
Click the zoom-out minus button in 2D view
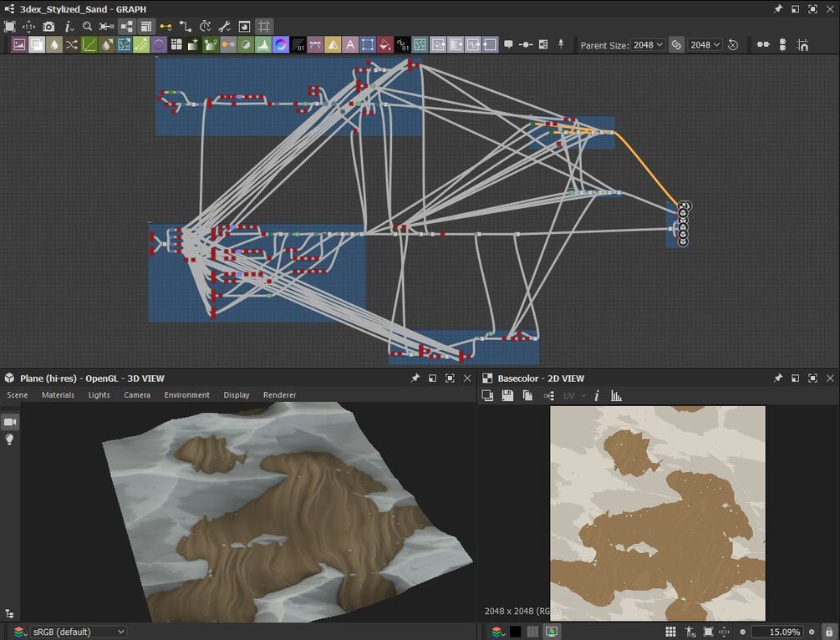point(742,632)
